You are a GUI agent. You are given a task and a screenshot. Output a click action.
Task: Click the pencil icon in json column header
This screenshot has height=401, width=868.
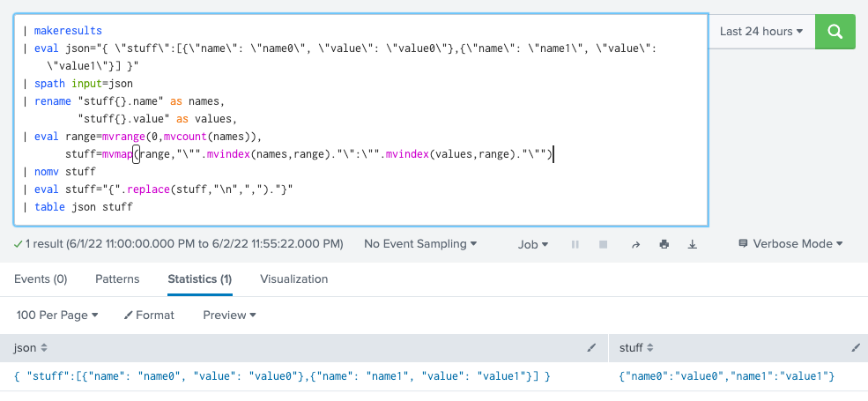(x=591, y=349)
